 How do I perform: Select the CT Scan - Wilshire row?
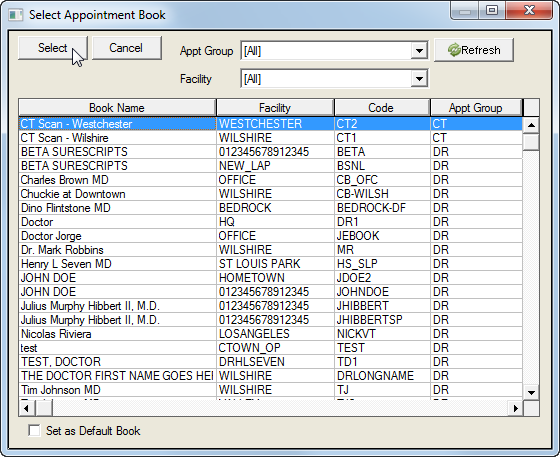point(270,138)
